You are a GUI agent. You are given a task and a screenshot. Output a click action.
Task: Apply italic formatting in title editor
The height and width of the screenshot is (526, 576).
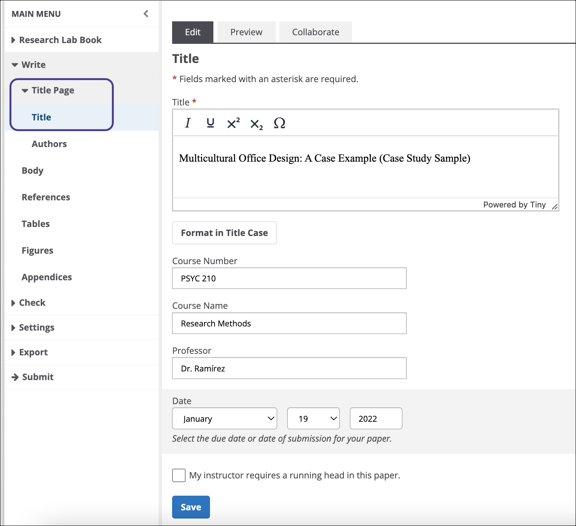point(188,123)
